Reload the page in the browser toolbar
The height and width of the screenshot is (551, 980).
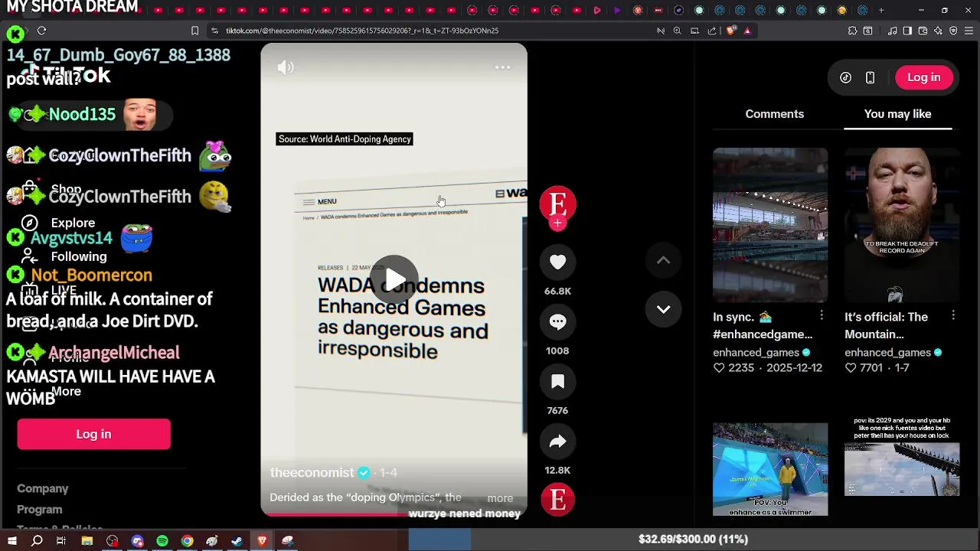(x=41, y=31)
